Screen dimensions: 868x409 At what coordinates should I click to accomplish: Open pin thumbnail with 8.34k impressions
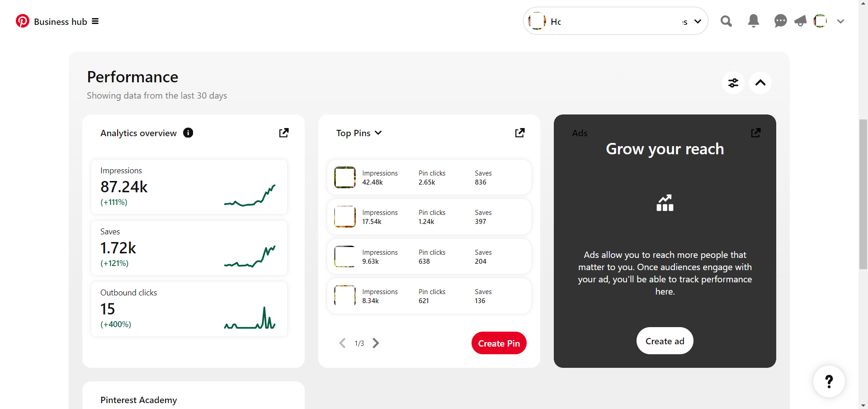tap(345, 296)
